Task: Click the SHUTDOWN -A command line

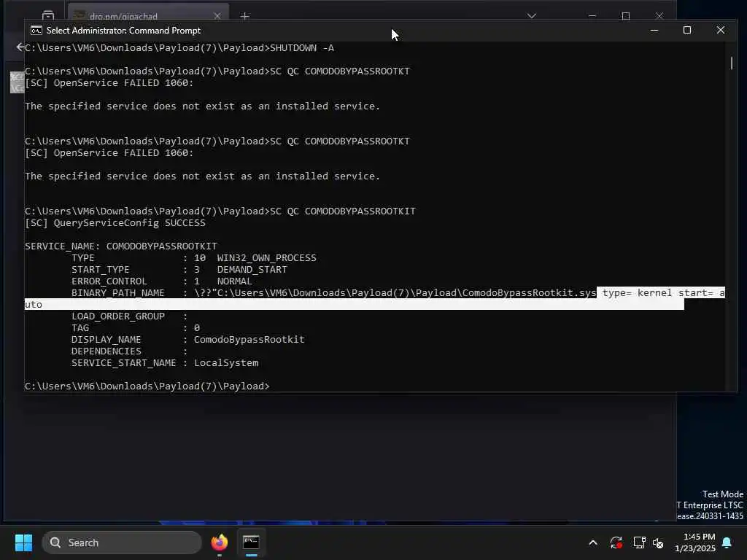Action: pyautogui.click(x=179, y=47)
